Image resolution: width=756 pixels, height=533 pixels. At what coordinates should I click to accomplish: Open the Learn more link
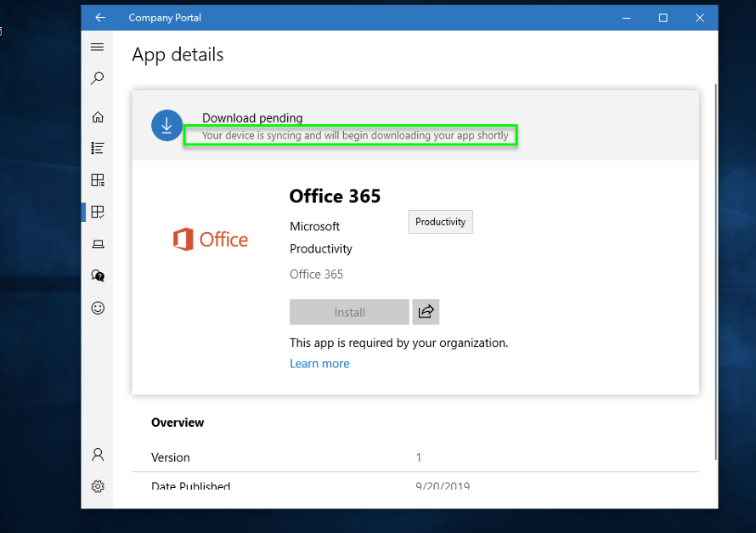click(319, 364)
